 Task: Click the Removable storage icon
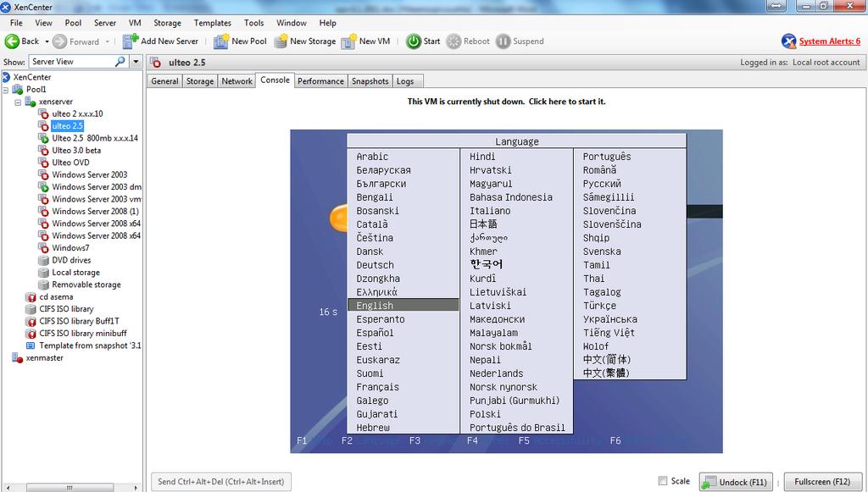[43, 285]
